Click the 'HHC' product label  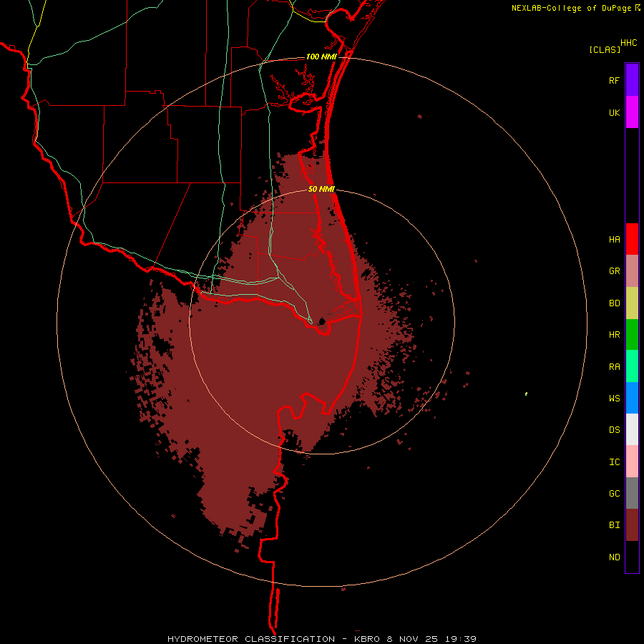[629, 43]
